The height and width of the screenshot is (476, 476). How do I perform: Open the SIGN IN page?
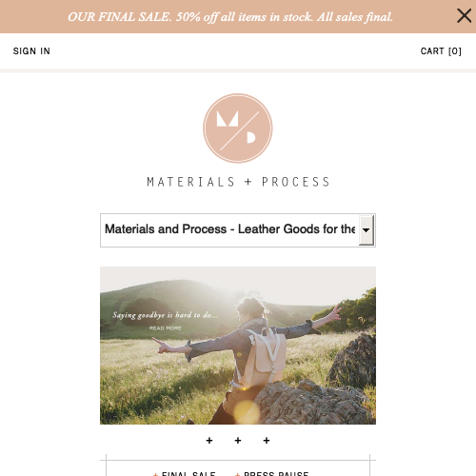[31, 51]
